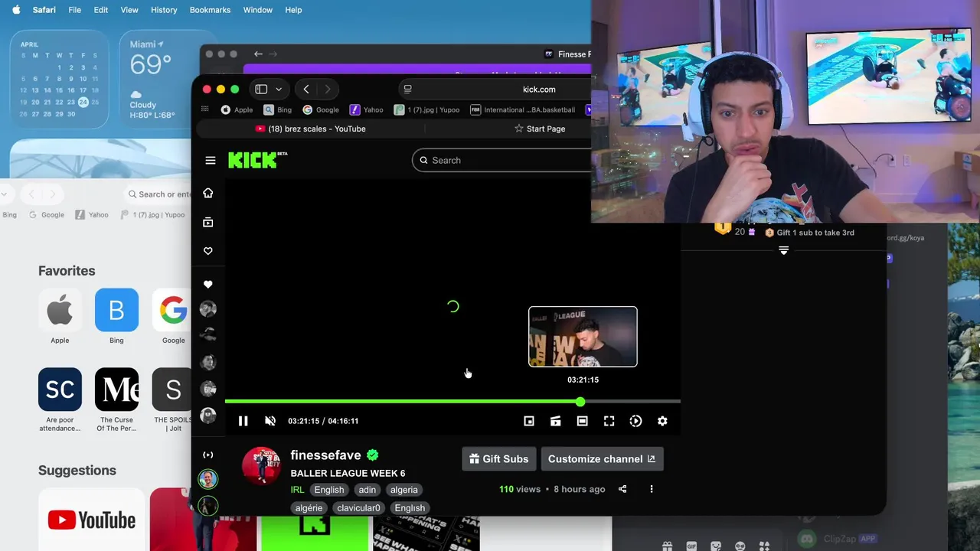This screenshot has height=551, width=980.
Task: Open the finessefave channel name link
Action: click(325, 455)
